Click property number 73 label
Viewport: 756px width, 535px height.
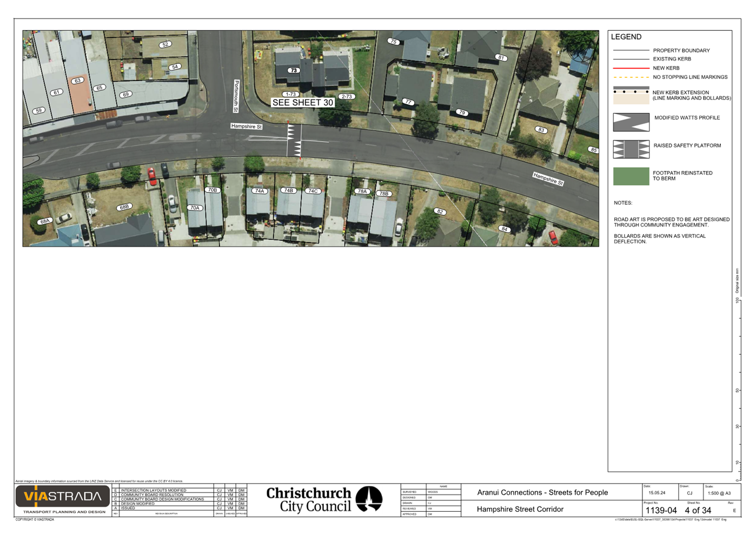point(293,70)
